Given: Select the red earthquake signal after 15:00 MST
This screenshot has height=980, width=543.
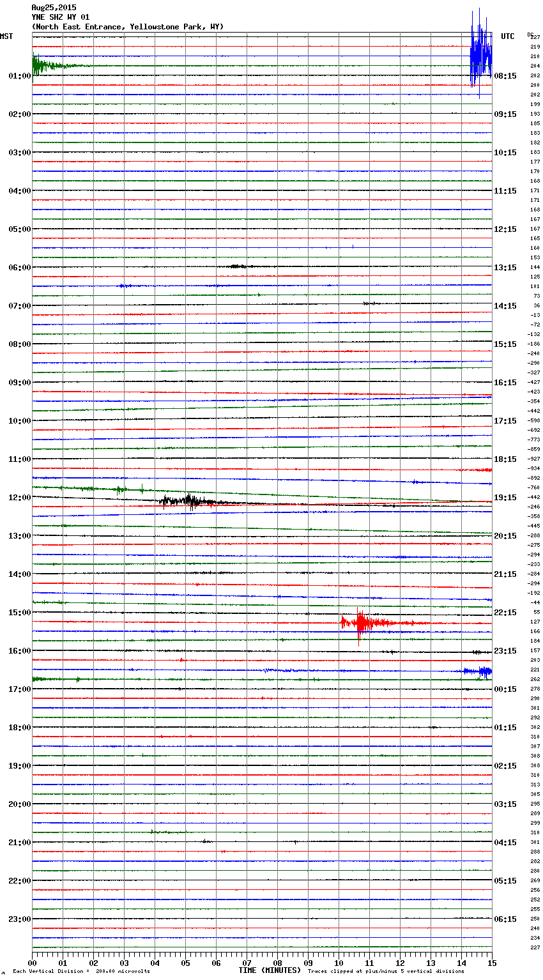Looking at the screenshot, I should (x=362, y=623).
